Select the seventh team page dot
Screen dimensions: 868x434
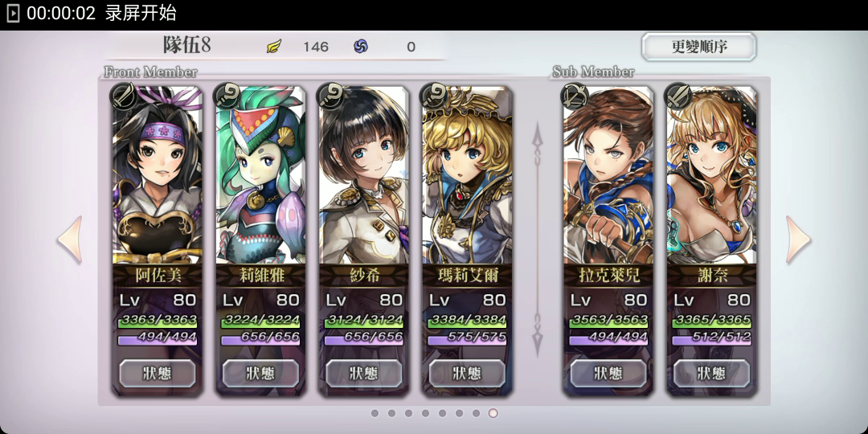click(x=476, y=413)
